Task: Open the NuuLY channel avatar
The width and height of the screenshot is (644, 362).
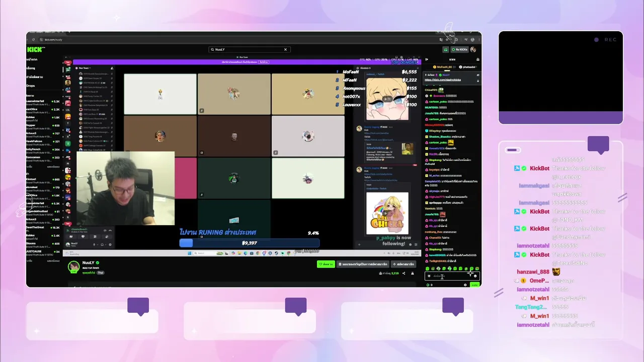Action: pos(74,266)
